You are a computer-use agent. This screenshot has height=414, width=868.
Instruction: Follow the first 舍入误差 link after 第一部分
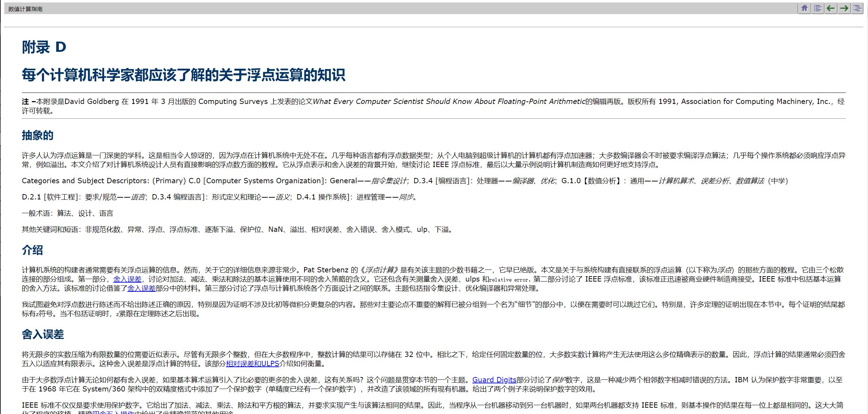pos(127,279)
